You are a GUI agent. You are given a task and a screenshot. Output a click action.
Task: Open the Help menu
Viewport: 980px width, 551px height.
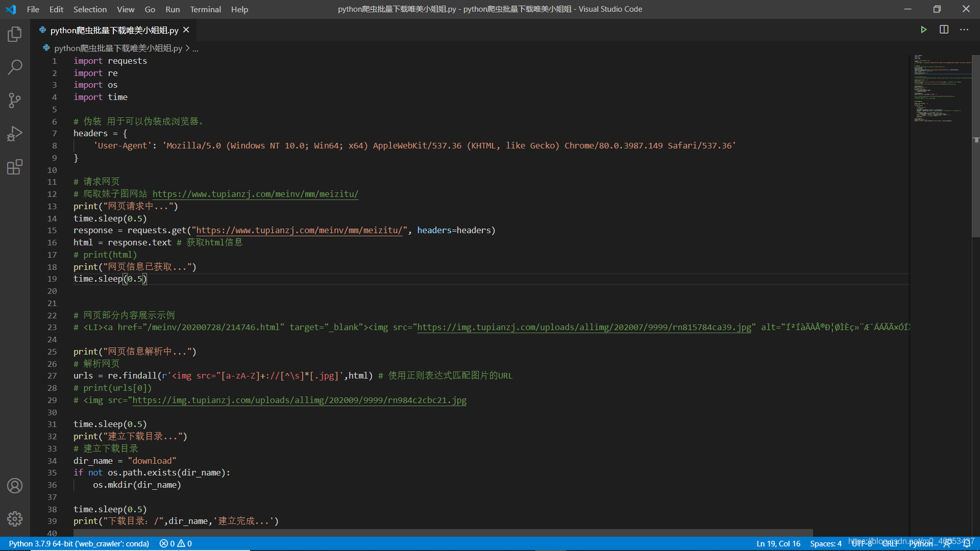pos(239,9)
